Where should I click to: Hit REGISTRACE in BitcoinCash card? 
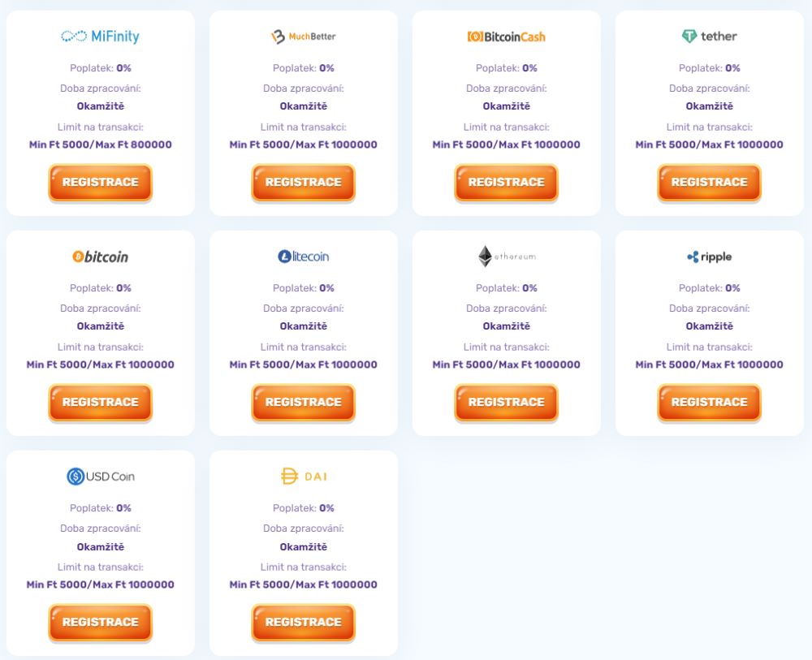[x=507, y=182]
